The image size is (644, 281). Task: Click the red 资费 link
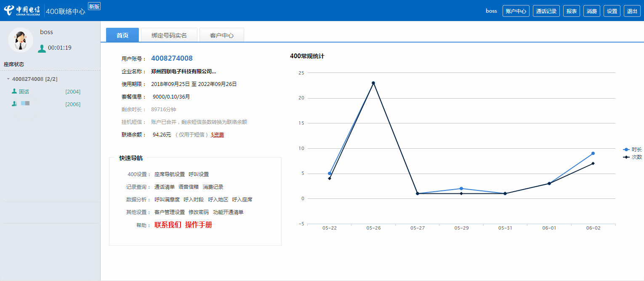tap(218, 135)
